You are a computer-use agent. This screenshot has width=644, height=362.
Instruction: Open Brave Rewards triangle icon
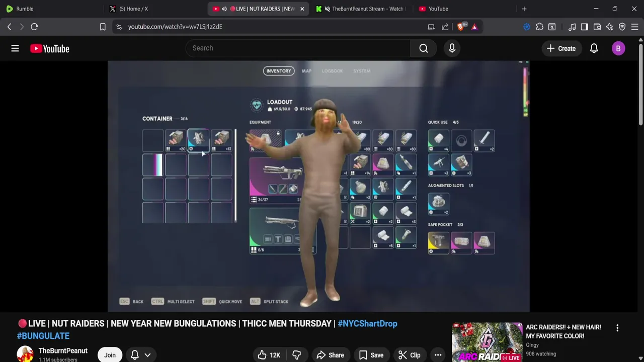pos(474,27)
